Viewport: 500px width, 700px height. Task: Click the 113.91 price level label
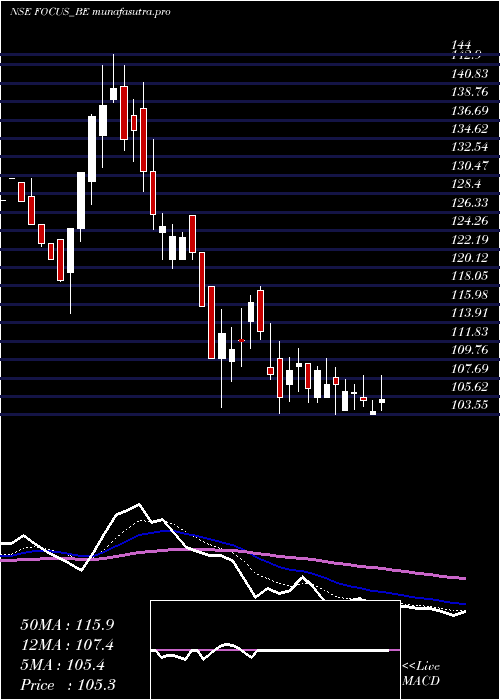tap(470, 312)
